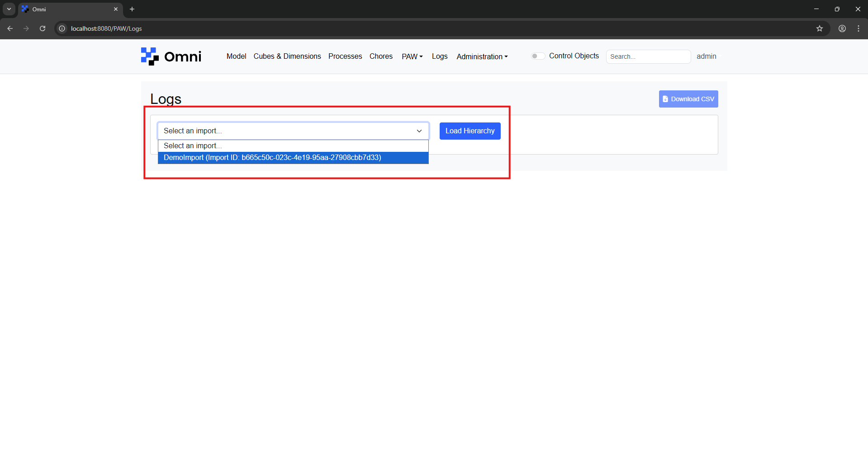
Task: Open the Select an import dropdown
Action: [x=293, y=131]
